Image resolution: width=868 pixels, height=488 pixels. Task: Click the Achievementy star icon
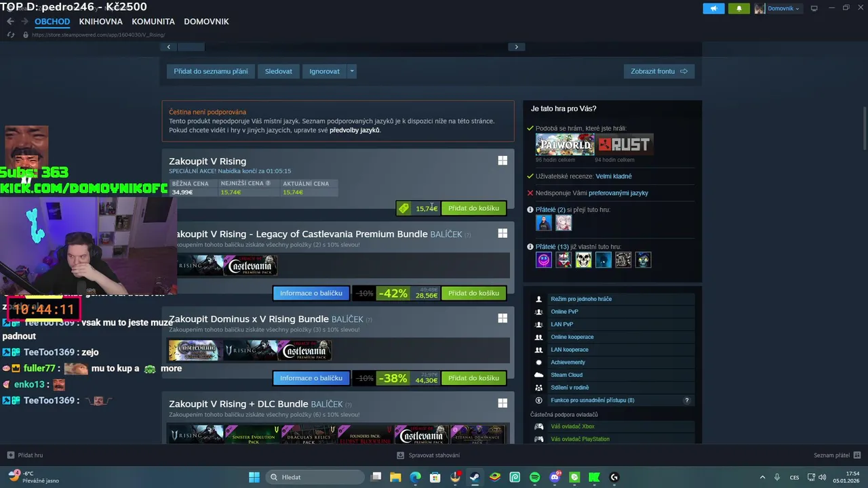tap(538, 363)
